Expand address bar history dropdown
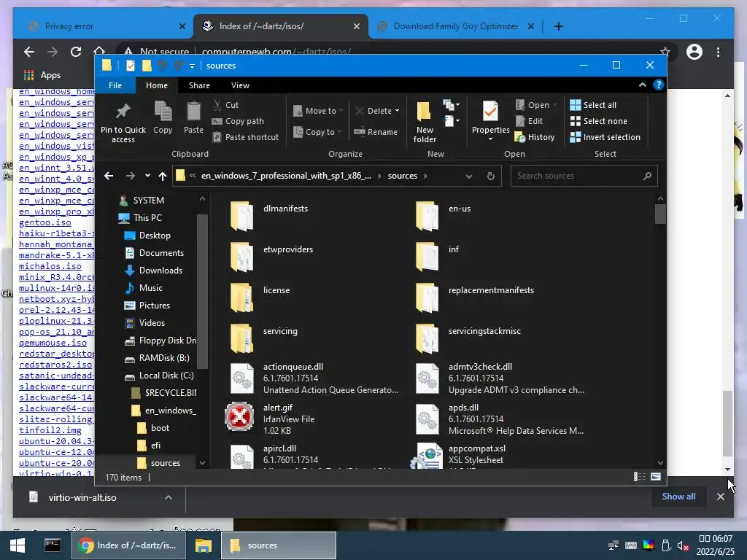The height and width of the screenshot is (560, 747). pos(469,176)
